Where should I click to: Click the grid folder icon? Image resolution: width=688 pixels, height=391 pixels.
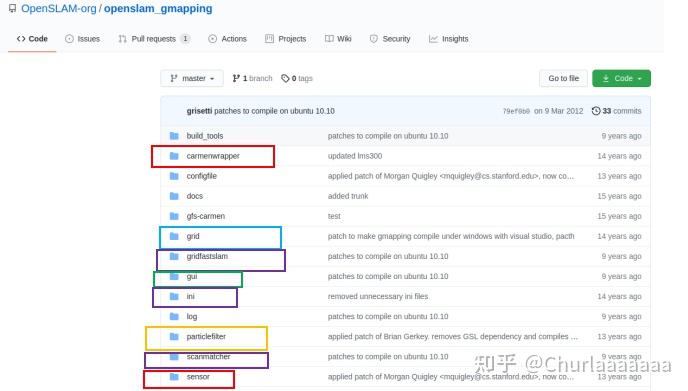pos(174,236)
